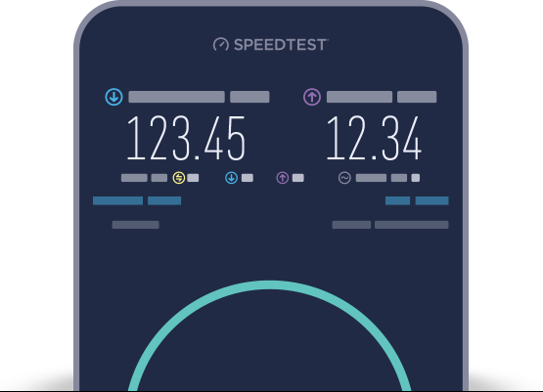Select the yellow idle ping icon
543x392 pixels.
tap(179, 178)
